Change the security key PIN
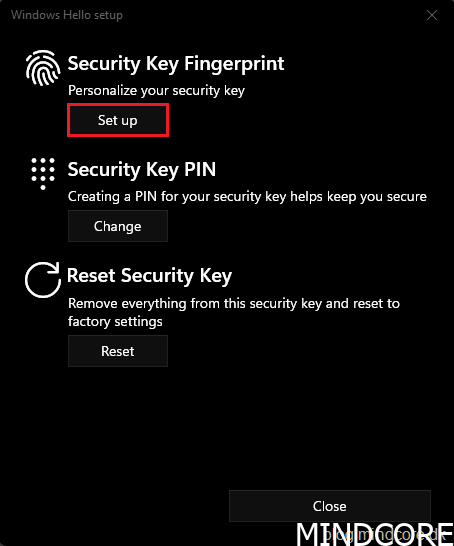454x546 pixels. 118,226
